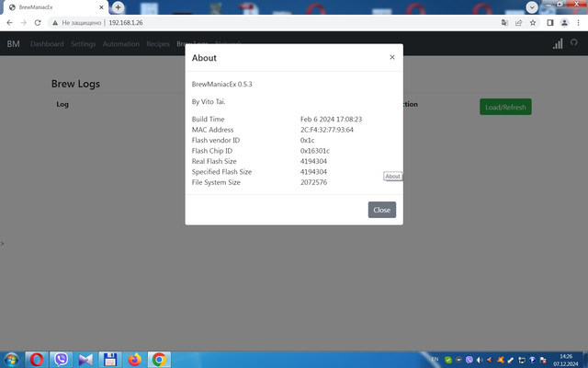Screen dimensions: 588x368
Task: Open the Google Translate page icon
Action: coord(504,23)
